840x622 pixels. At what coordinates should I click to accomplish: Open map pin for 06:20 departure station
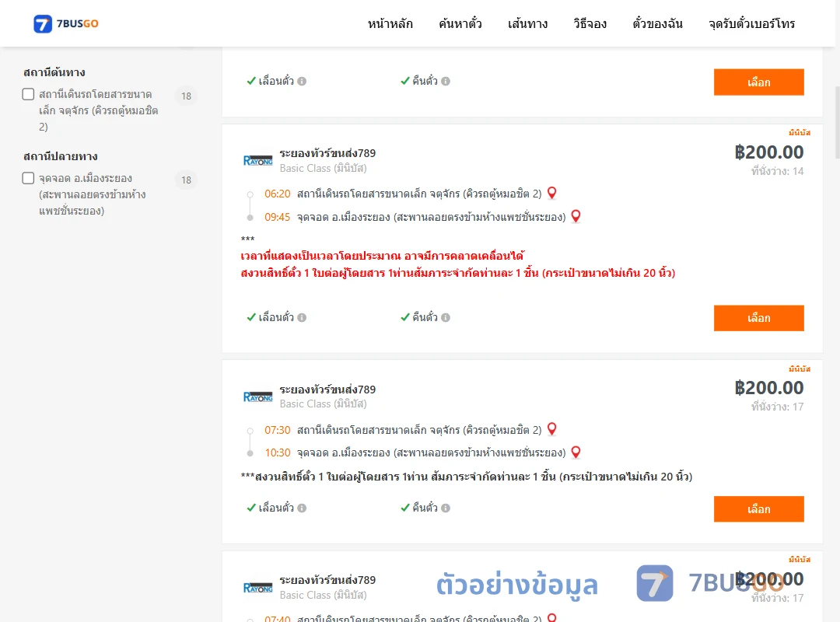[551, 193]
